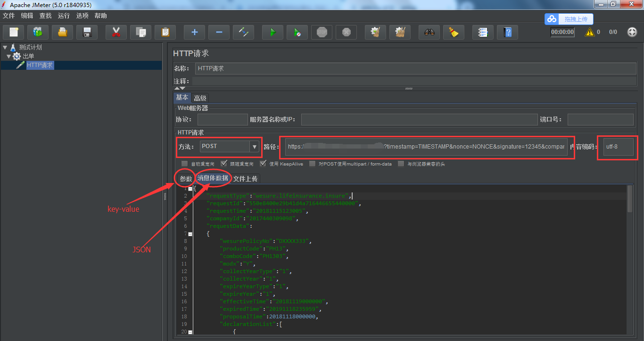
Task: Click the yellow warning triangle log icon
Action: pos(589,32)
